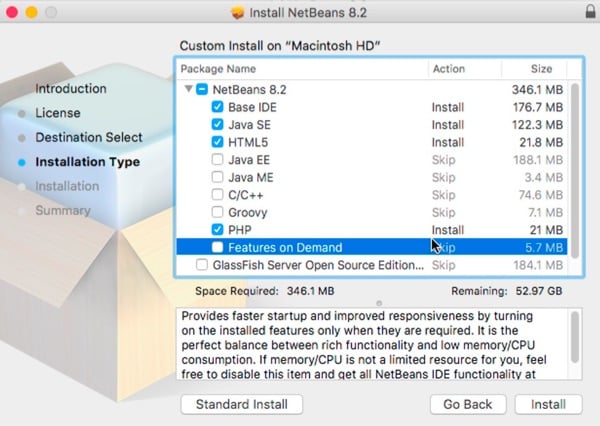
Task: Check the C/C++ package
Action: [x=217, y=194]
